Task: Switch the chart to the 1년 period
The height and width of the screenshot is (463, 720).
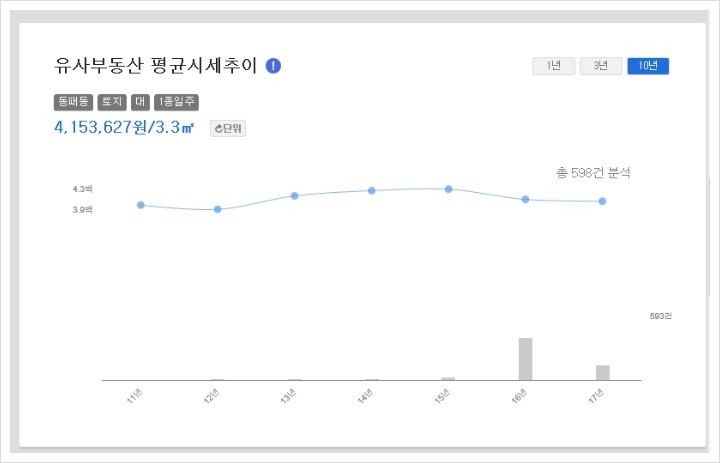Action: point(553,66)
